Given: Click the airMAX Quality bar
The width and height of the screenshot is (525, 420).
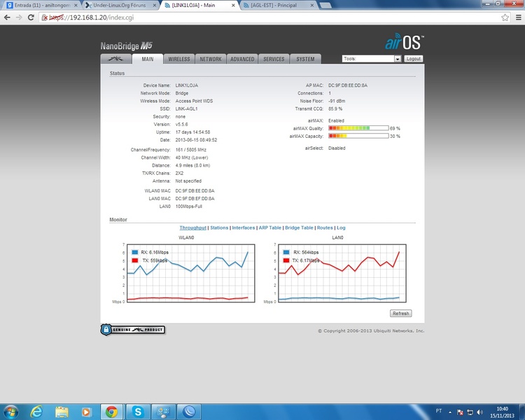Looking at the screenshot, I should click(x=358, y=128).
